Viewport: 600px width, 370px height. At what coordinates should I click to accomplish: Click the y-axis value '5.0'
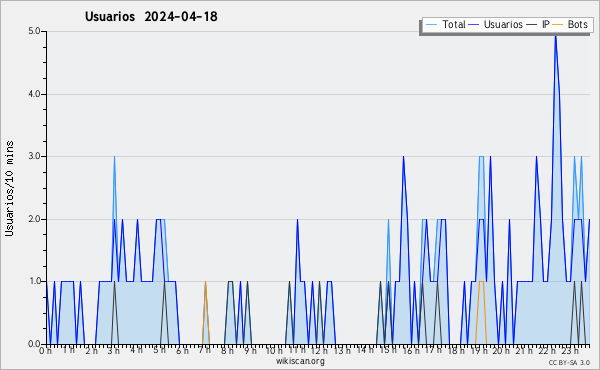[x=34, y=31]
